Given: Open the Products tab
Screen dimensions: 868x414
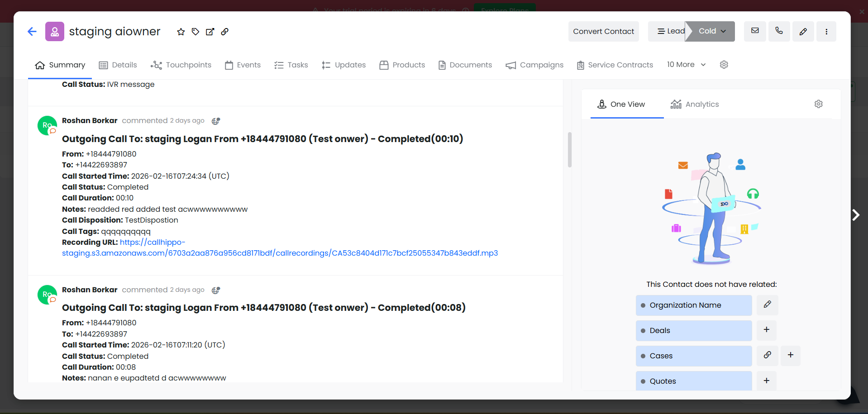Looking at the screenshot, I should click(402, 65).
